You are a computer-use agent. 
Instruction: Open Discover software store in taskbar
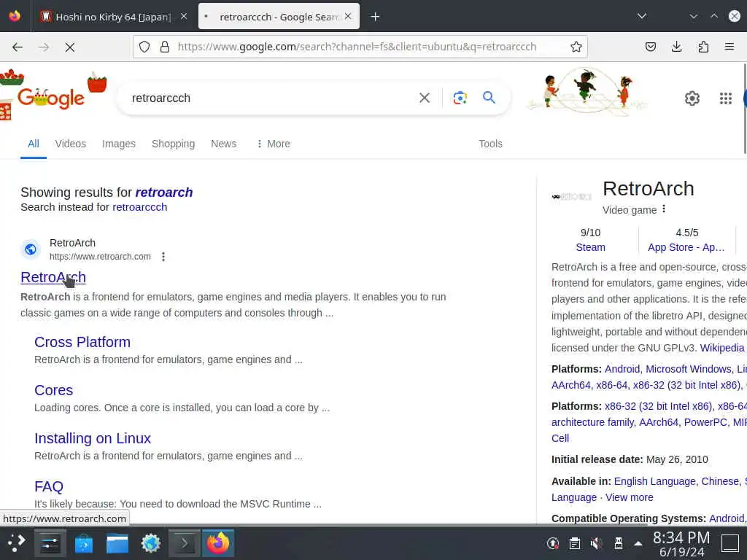pyautogui.click(x=84, y=542)
